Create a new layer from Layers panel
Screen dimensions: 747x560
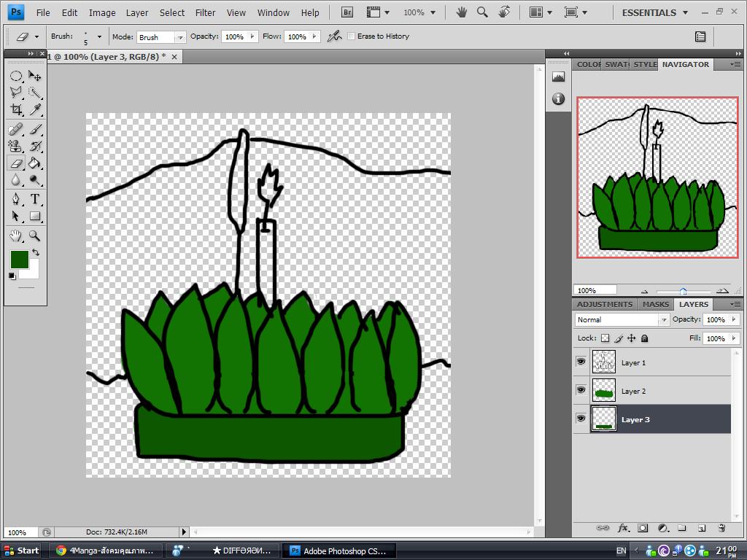(702, 528)
